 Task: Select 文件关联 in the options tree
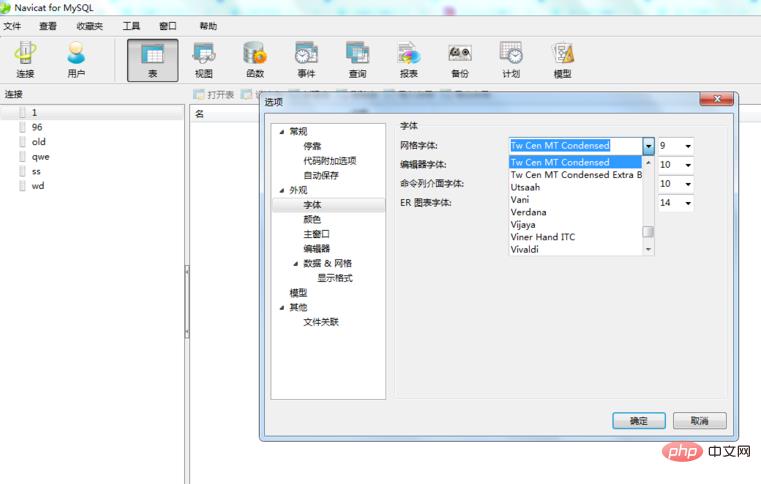tap(321, 322)
